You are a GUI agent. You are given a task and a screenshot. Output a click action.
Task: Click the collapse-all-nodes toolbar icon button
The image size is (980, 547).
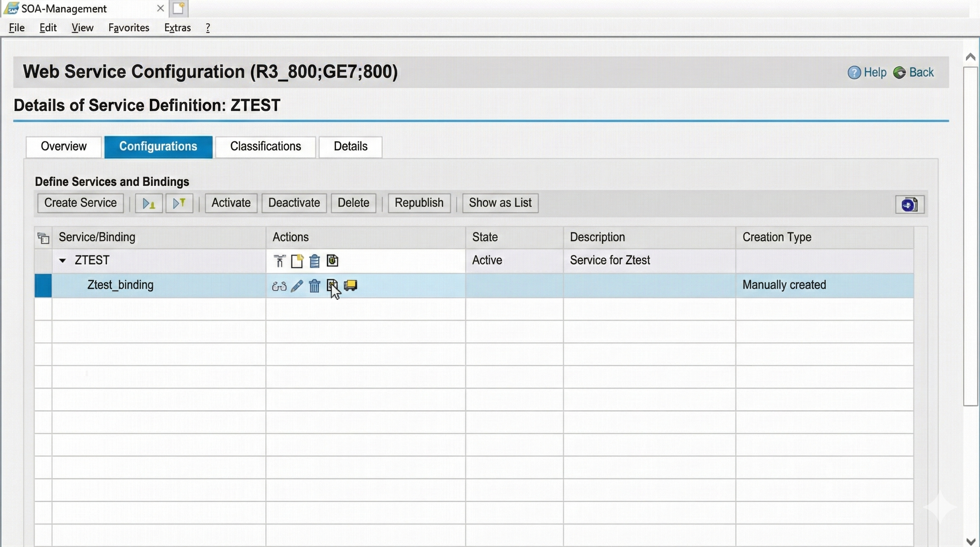tap(179, 203)
